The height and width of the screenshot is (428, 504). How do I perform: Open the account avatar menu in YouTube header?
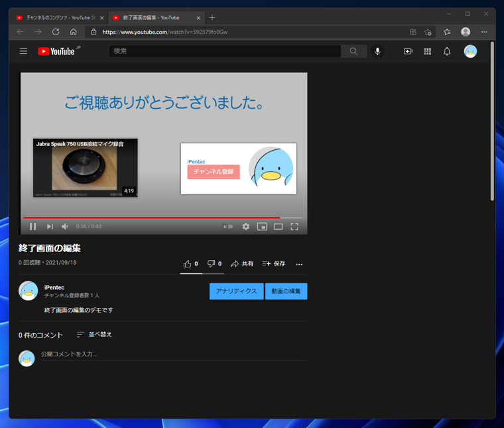pyautogui.click(x=470, y=51)
